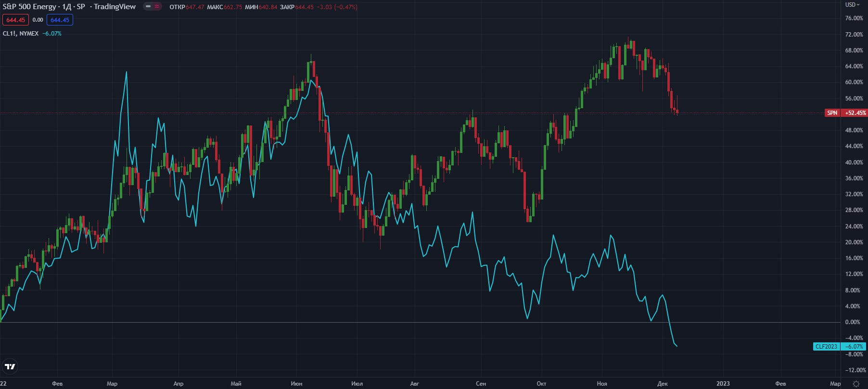Click the -12.00% price axis label

pos(855,370)
